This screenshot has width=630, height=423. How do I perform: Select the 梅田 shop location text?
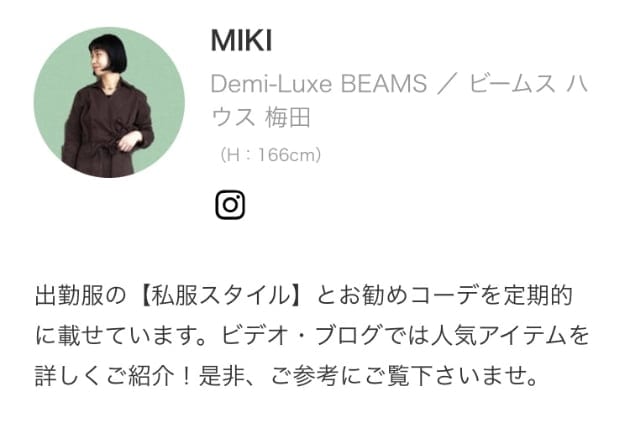pos(288,118)
